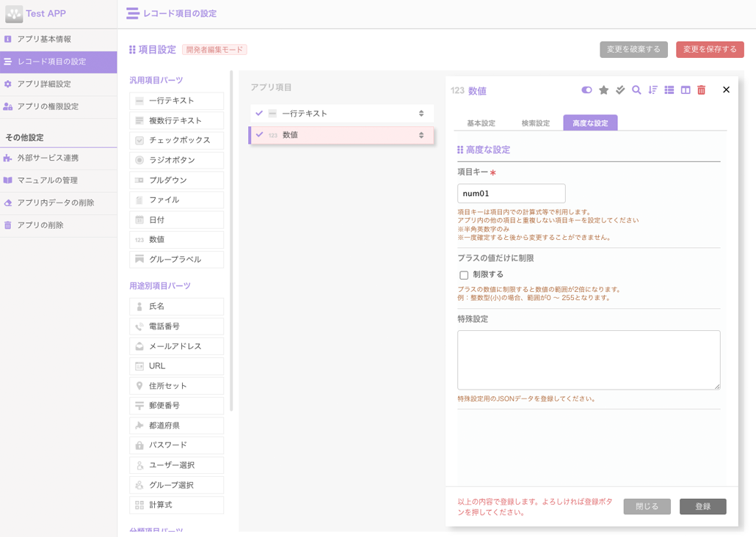Click checkmark on 一行テキスト app item row
This screenshot has height=537, width=756.
click(x=259, y=113)
